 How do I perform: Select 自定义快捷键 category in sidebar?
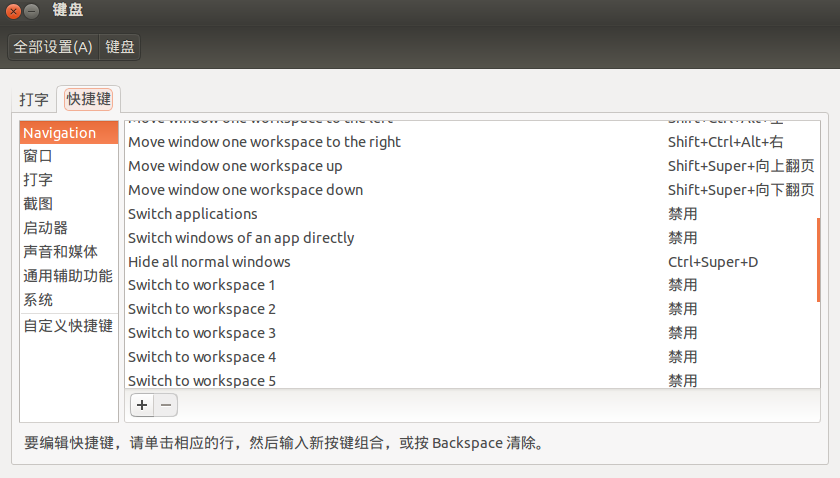(69, 325)
